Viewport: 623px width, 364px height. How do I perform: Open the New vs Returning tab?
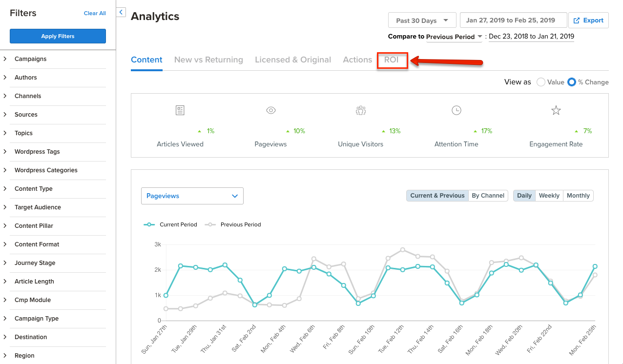(x=208, y=60)
